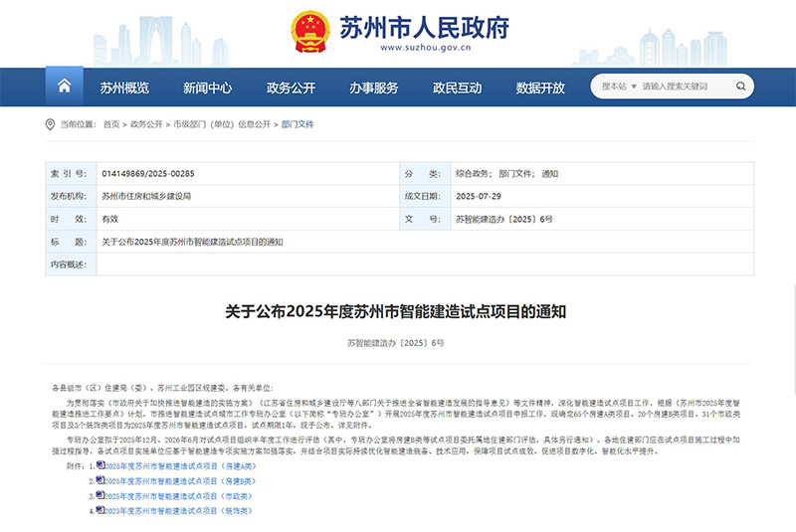The image size is (796, 532).
Task: Click the 部门文件 breadcrumb link
Action: point(298,124)
